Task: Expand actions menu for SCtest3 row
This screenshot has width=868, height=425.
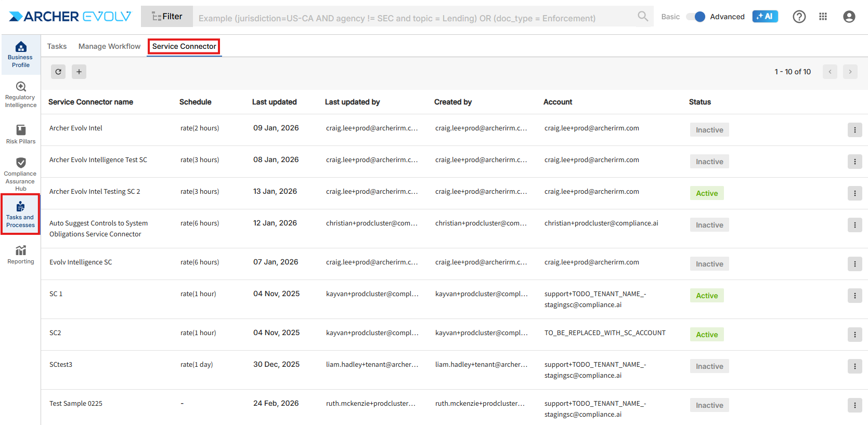Action: pos(854,366)
